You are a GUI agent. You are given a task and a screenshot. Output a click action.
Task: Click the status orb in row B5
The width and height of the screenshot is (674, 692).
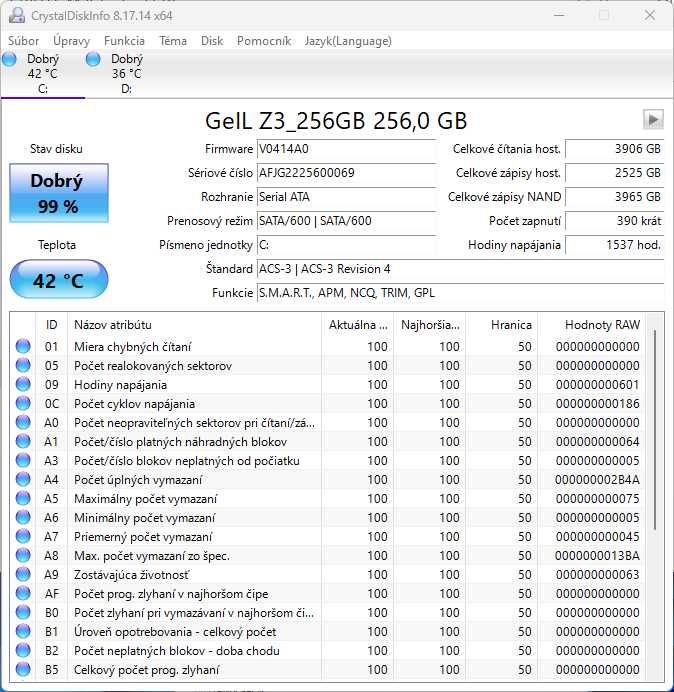[23, 669]
